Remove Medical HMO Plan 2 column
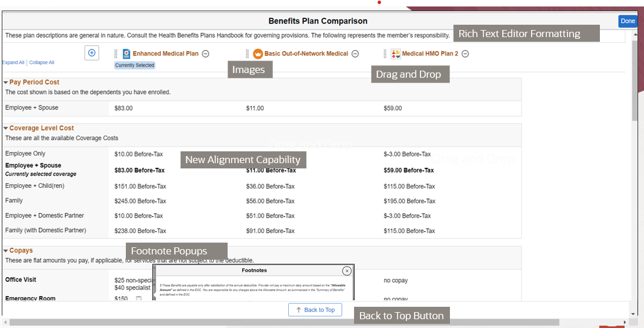Viewport: 644px width, 328px height. coord(465,54)
